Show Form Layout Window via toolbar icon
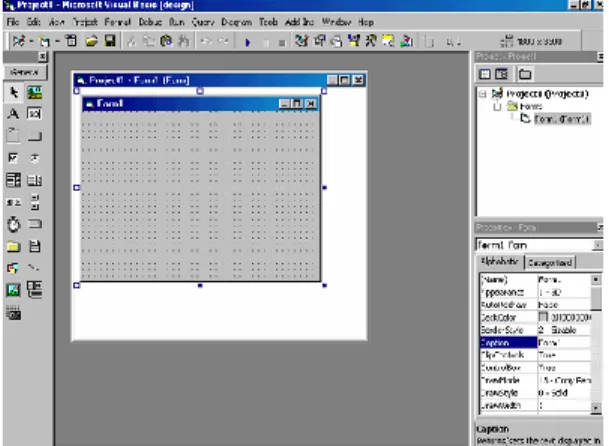Viewport: 609px width, 446px height. (337, 40)
